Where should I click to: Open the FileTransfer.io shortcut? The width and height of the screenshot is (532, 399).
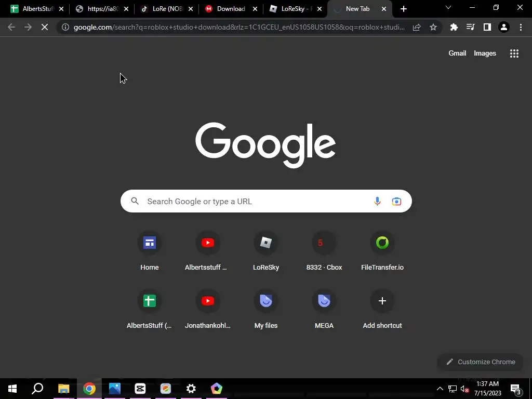click(x=382, y=251)
